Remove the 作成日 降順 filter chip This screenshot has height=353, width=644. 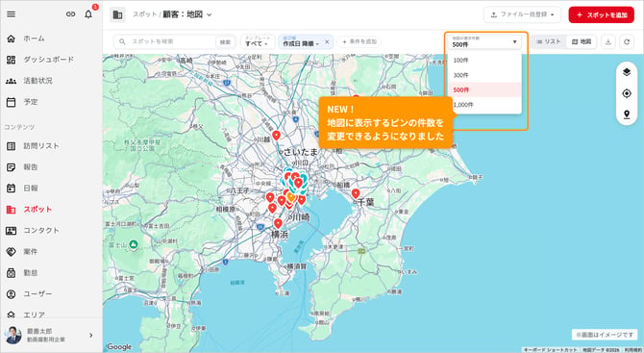(x=327, y=41)
